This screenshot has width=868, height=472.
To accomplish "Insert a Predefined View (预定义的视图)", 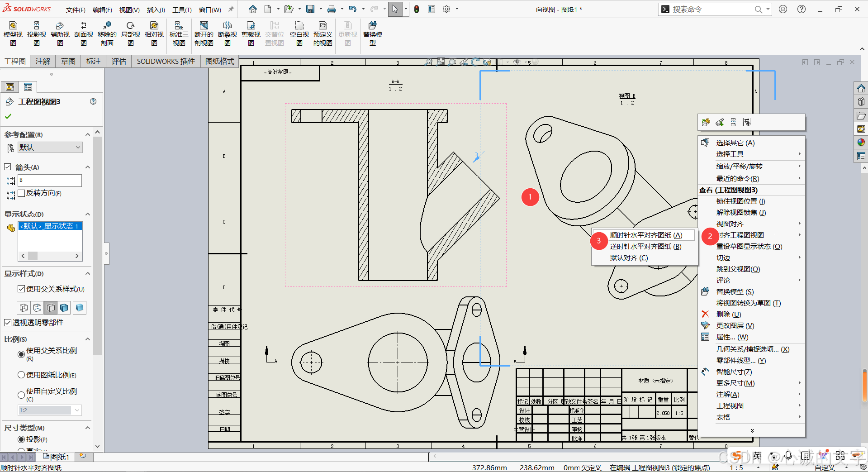I will [x=323, y=33].
